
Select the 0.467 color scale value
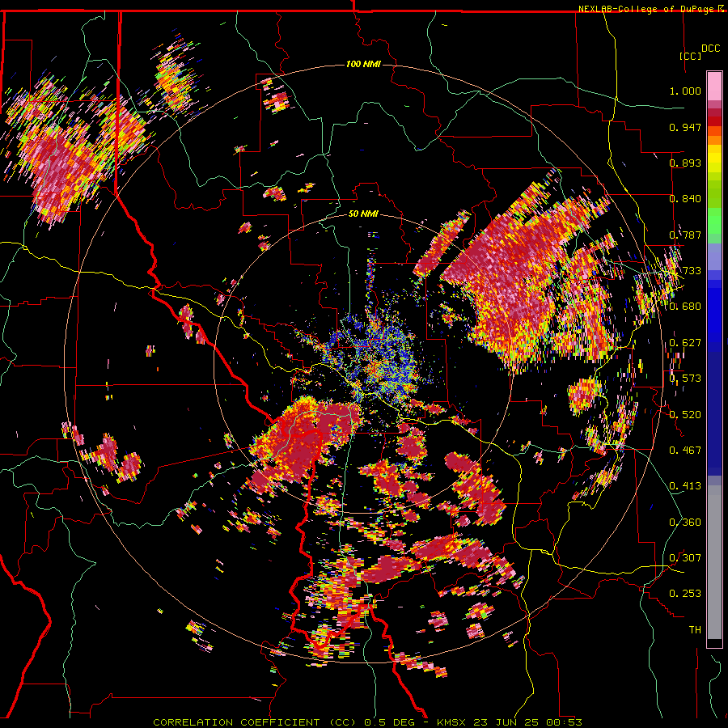pyautogui.click(x=685, y=451)
